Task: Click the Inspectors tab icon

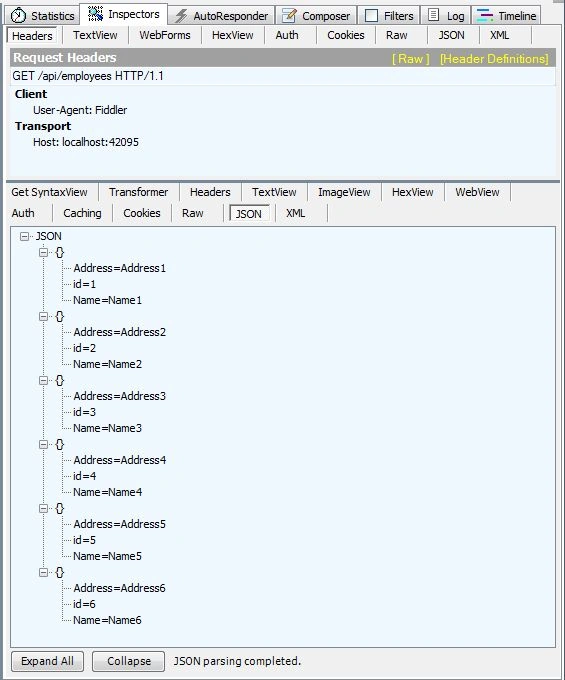Action: pyautogui.click(x=95, y=14)
